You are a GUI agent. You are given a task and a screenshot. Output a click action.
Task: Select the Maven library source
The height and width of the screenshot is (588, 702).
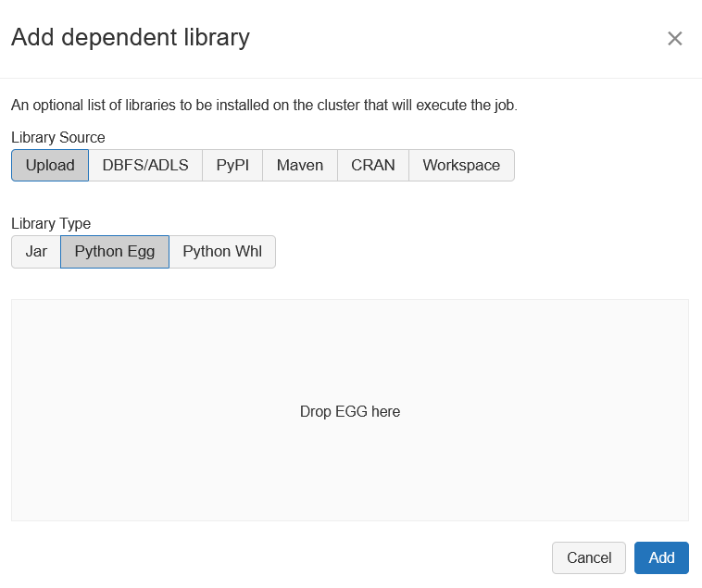pyautogui.click(x=300, y=166)
